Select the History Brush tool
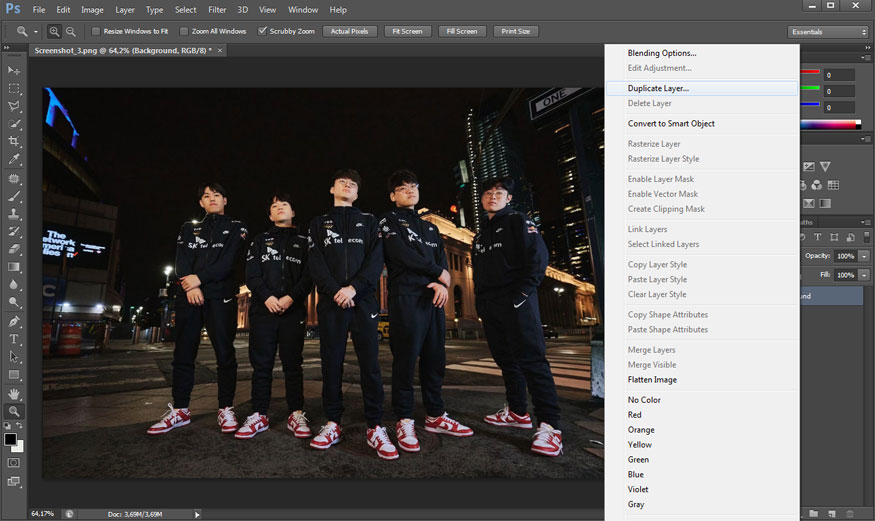 pos(13,231)
